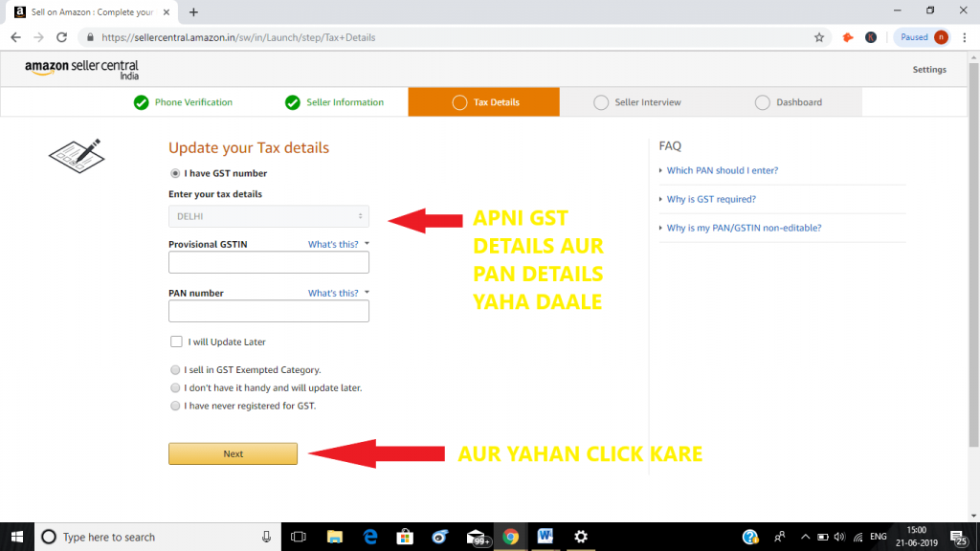
Task: Click the Get Help tray icon
Action: point(750,537)
